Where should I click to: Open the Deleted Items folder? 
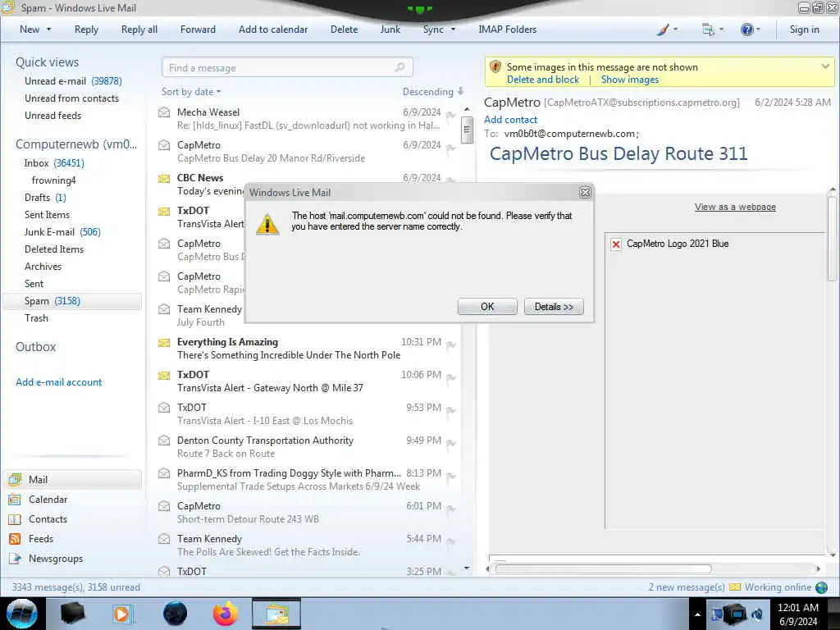pyautogui.click(x=54, y=249)
